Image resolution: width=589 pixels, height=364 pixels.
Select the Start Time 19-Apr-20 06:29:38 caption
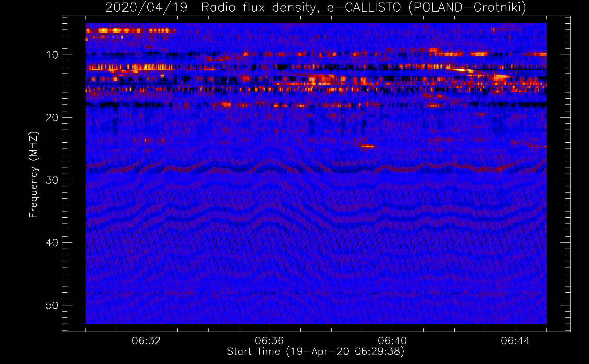316,352
